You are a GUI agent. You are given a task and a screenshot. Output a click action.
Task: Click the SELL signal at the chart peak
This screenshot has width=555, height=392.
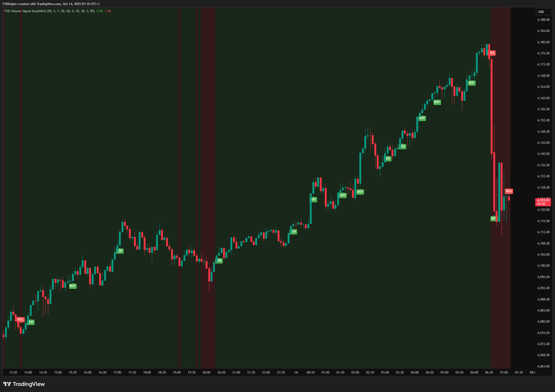492,53
